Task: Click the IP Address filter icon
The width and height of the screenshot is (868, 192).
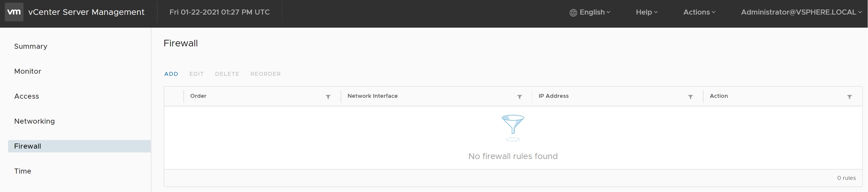Action: pos(690,97)
